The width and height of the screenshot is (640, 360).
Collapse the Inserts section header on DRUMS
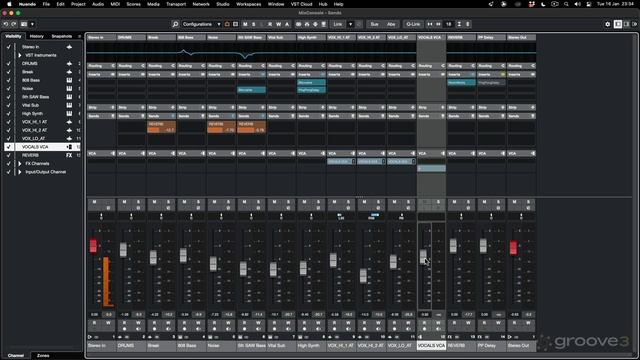pyautogui.click(x=131, y=75)
